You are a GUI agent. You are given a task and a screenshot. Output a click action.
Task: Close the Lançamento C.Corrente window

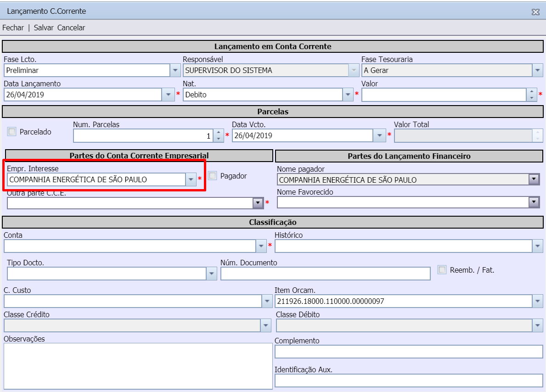535,12
